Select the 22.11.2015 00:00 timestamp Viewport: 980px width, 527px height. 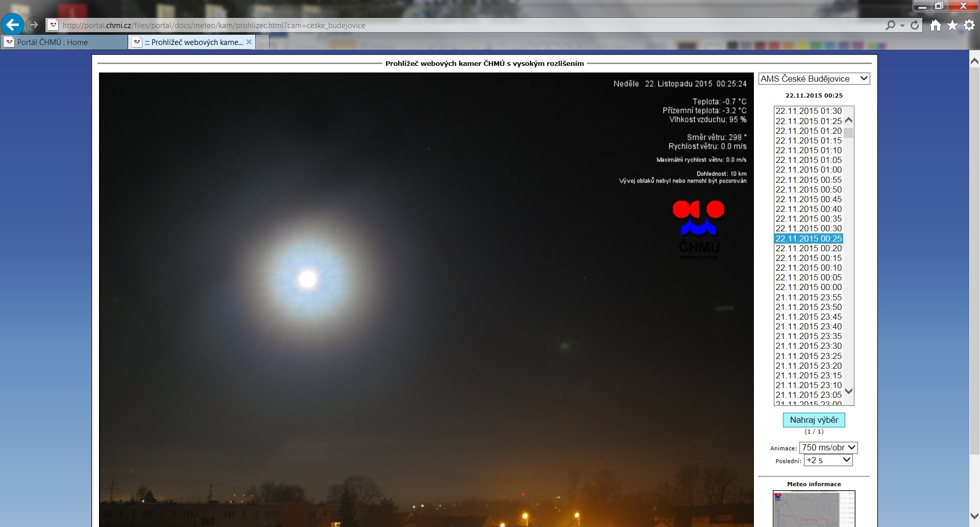point(808,288)
